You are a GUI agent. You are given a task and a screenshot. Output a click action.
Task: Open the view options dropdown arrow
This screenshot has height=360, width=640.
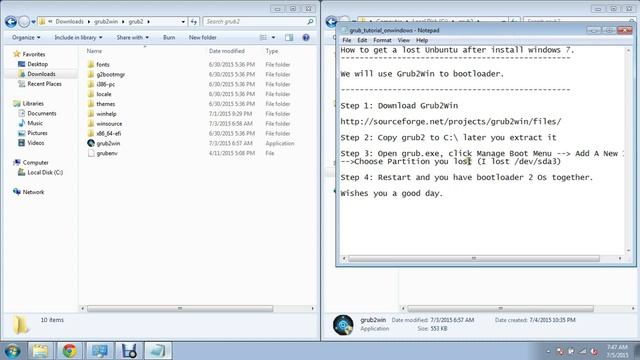(273, 38)
